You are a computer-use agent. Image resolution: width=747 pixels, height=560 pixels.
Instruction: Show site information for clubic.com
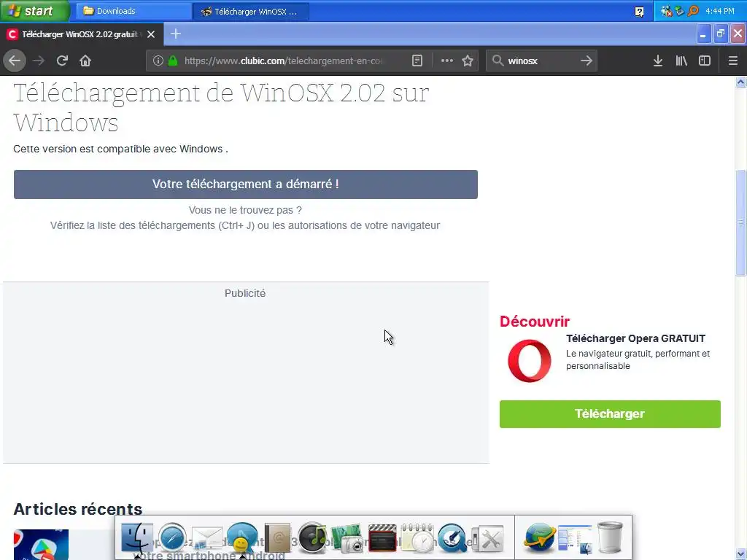point(158,61)
